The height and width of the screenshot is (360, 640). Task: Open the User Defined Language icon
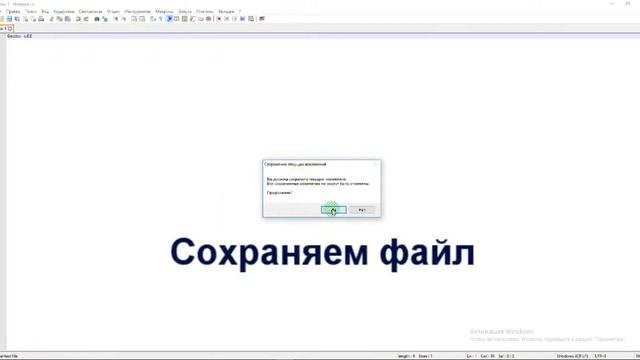(176, 19)
